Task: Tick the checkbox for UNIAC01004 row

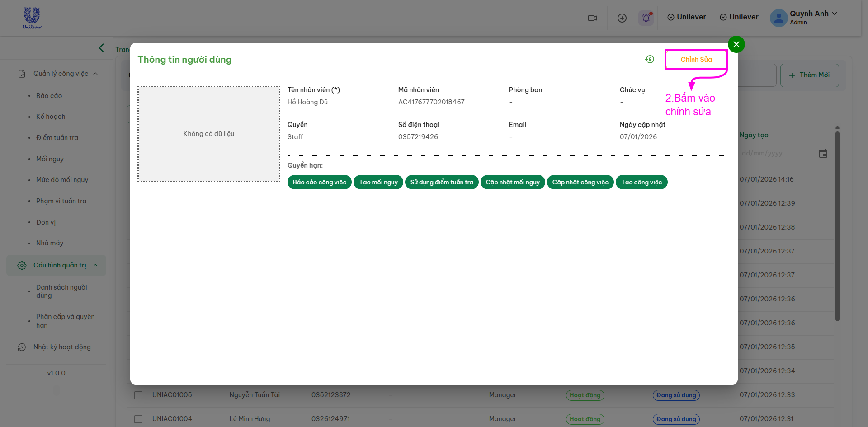Action: coord(138,419)
